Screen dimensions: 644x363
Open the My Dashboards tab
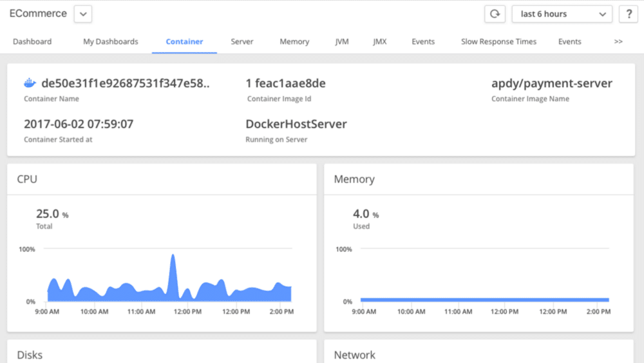click(x=111, y=41)
